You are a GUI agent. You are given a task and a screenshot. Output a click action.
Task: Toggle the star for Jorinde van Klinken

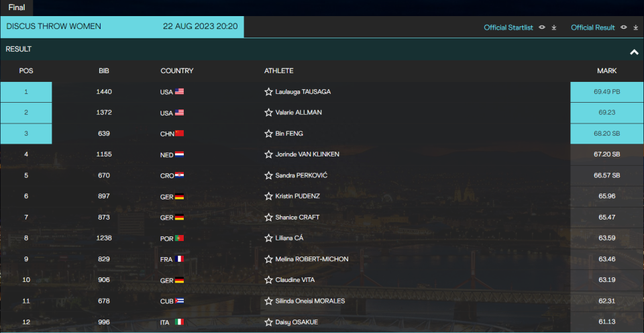(x=268, y=154)
